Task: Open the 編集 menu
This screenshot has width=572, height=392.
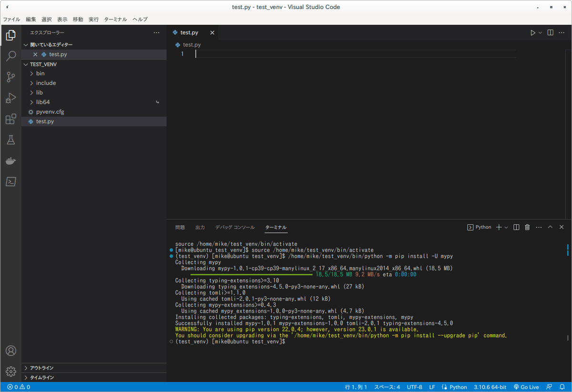Action: pos(31,20)
